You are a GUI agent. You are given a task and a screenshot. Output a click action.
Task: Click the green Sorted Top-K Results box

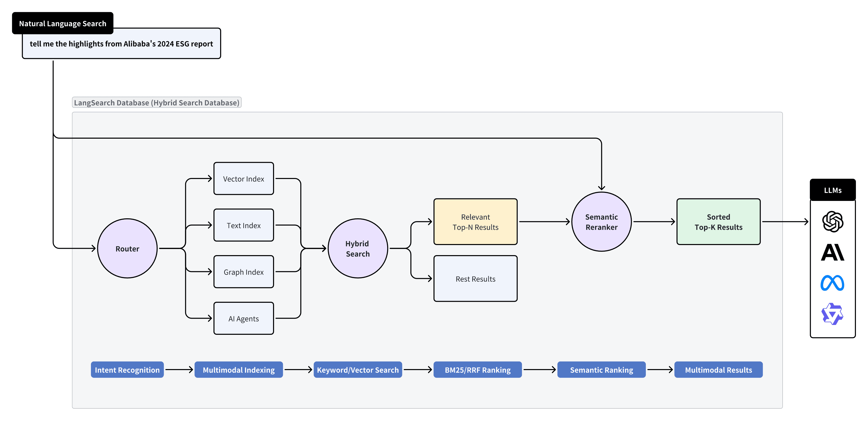coord(718,222)
